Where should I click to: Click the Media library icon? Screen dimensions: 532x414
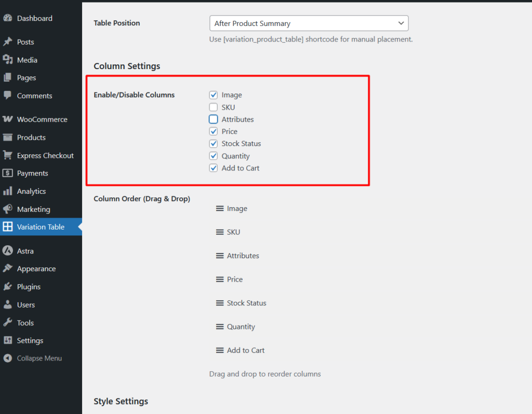7,60
